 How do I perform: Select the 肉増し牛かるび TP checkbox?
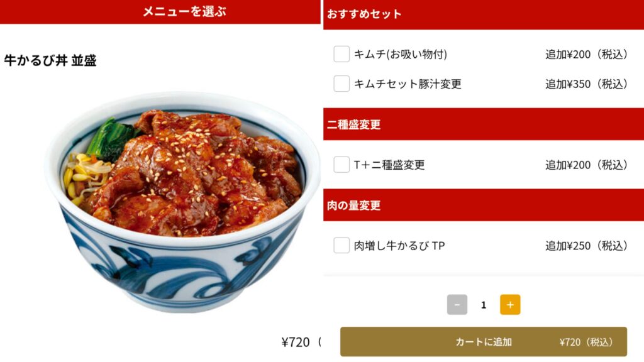pos(341,246)
